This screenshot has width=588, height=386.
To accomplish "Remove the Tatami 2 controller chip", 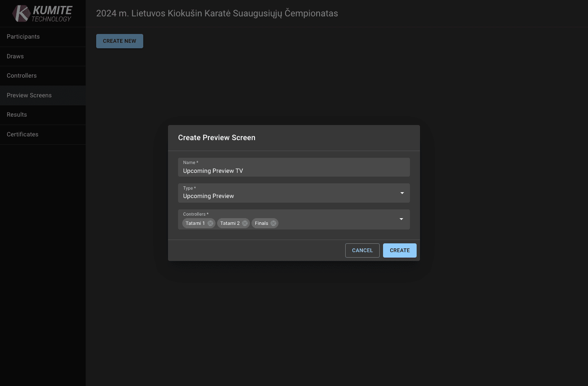I will (x=244, y=223).
